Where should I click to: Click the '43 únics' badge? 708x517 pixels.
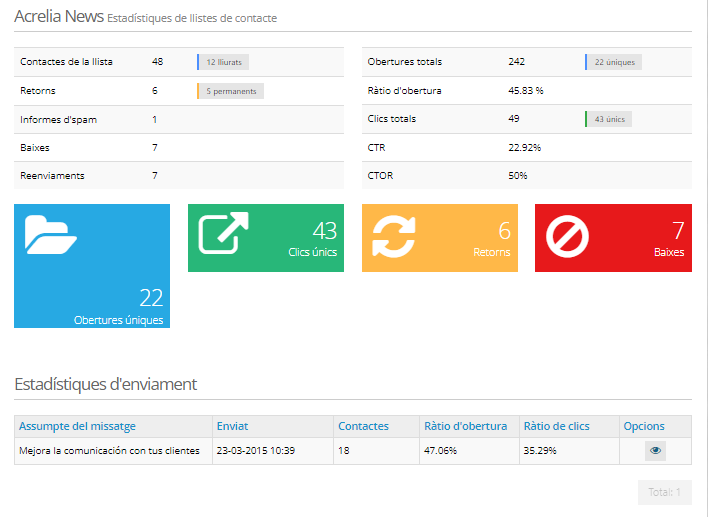click(609, 119)
